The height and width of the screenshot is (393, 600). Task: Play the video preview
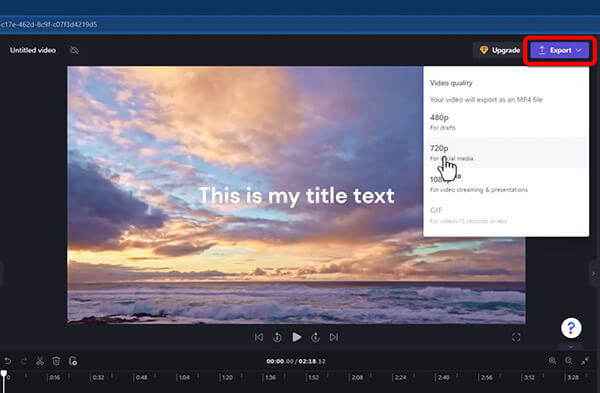[297, 337]
